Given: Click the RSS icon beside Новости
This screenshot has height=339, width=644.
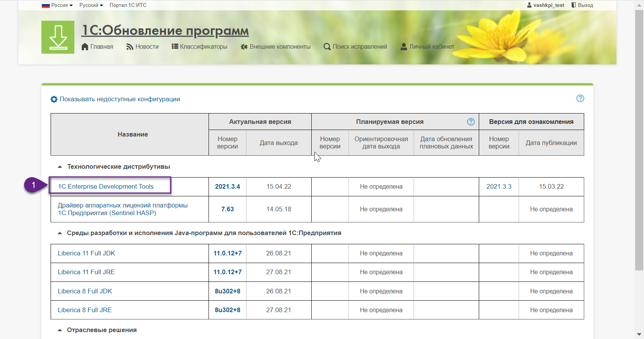Looking at the screenshot, I should click(x=130, y=47).
